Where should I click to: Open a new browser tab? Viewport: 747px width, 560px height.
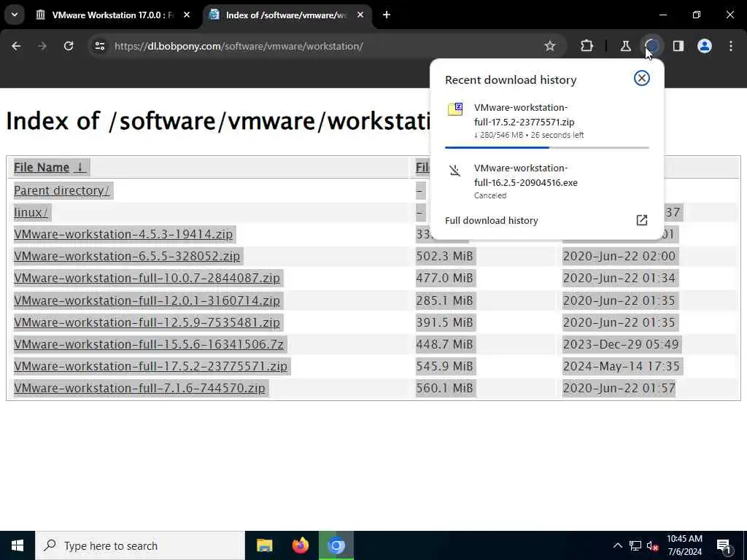pyautogui.click(x=387, y=15)
